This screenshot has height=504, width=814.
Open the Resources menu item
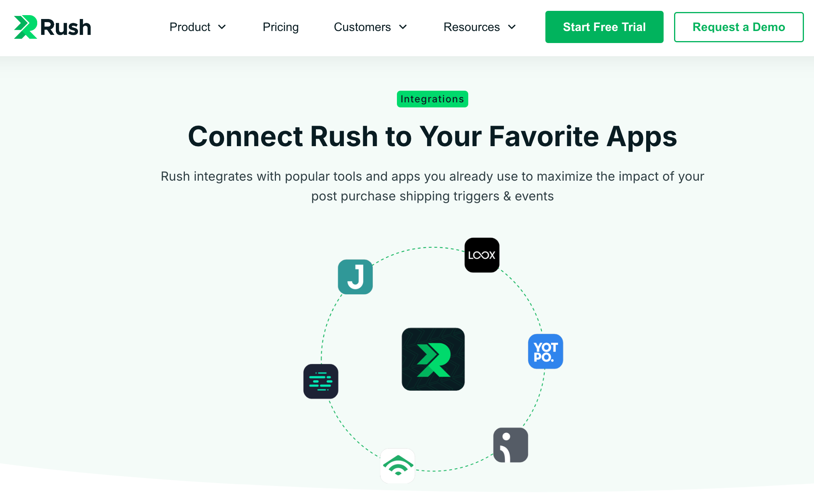472,27
